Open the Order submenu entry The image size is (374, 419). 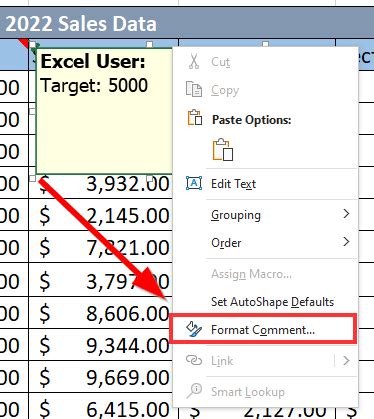pos(265,242)
